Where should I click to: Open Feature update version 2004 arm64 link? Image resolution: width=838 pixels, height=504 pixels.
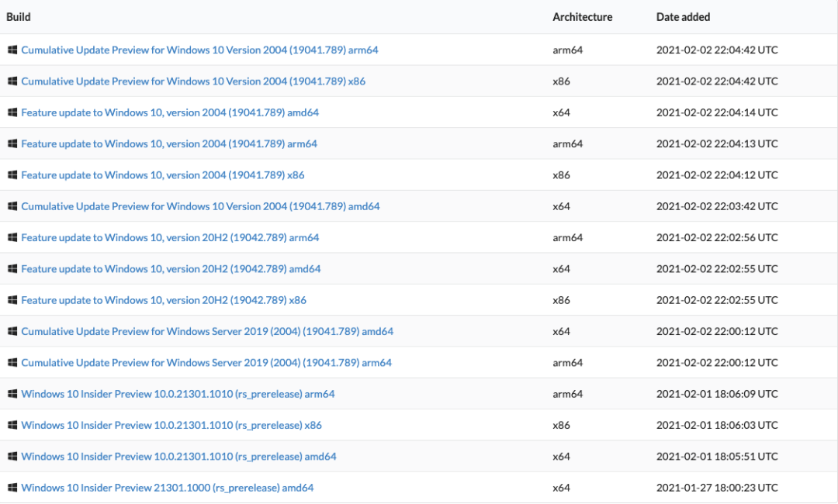[x=169, y=143]
